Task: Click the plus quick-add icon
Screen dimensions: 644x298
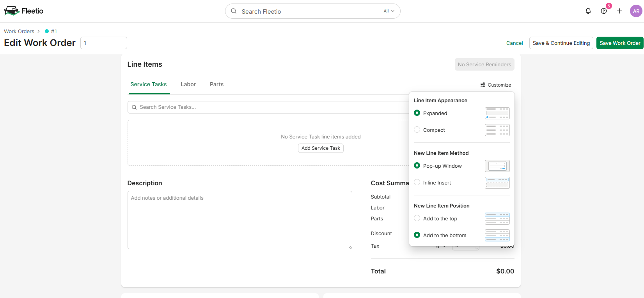Action: (x=619, y=11)
